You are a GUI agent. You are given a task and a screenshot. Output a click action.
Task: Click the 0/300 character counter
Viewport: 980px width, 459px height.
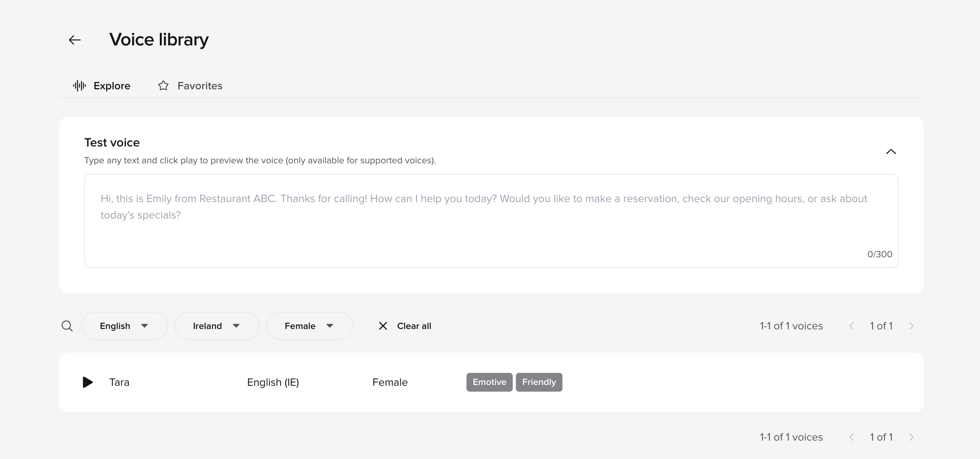coord(880,254)
